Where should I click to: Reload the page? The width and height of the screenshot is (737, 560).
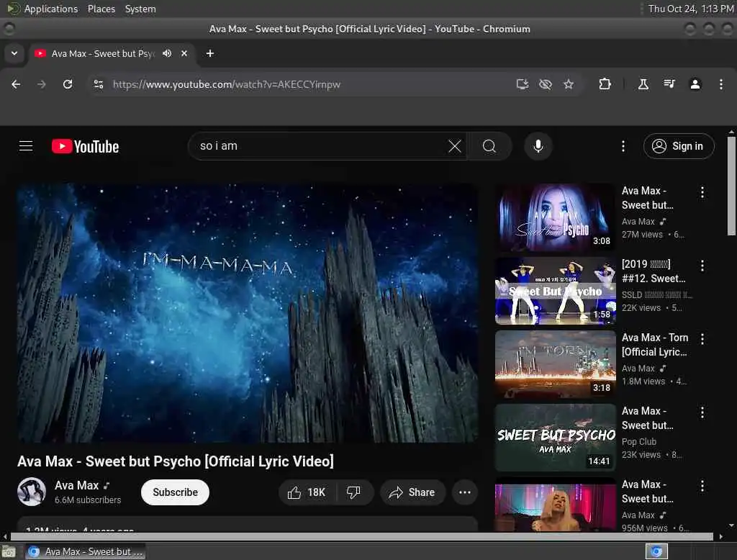tap(68, 84)
